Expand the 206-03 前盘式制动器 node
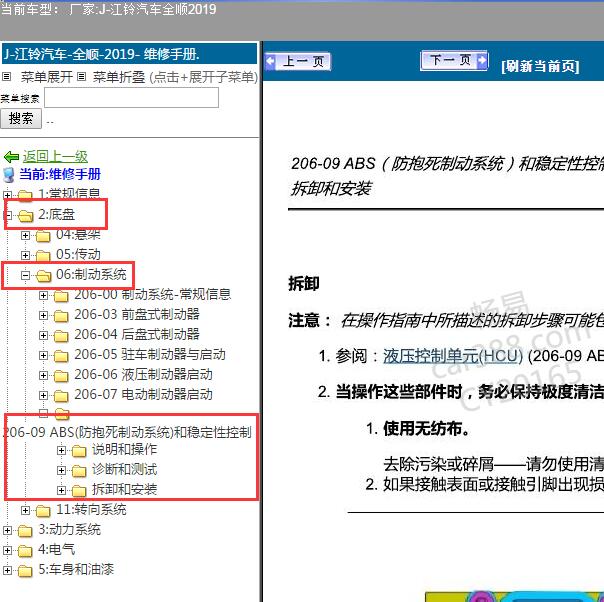 44,315
